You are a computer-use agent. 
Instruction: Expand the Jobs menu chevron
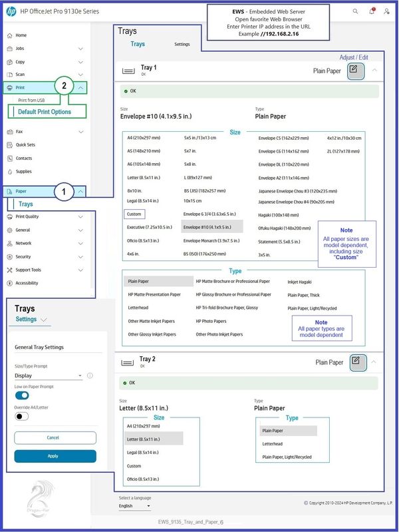click(x=80, y=49)
